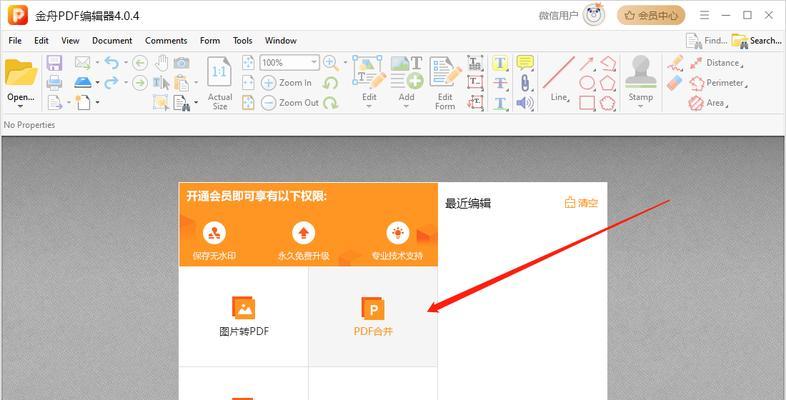Select the Rectangle shape tool
Screen dimensions: 786x400
(587, 103)
